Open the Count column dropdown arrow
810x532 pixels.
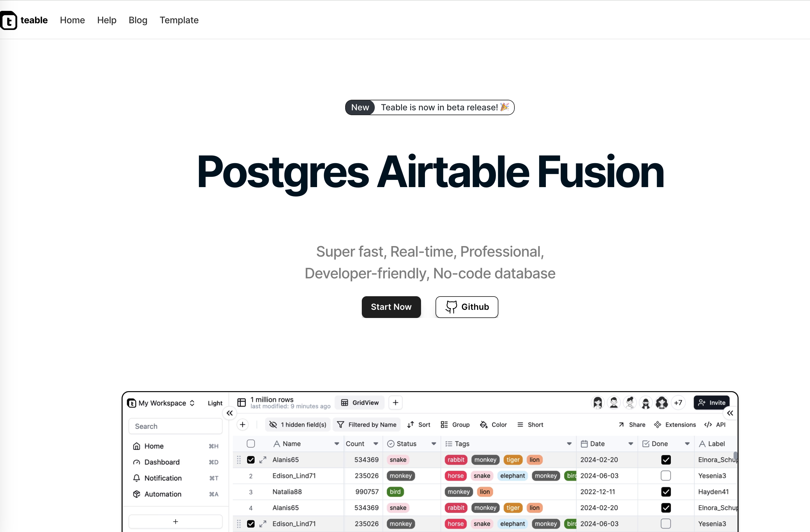tap(376, 443)
